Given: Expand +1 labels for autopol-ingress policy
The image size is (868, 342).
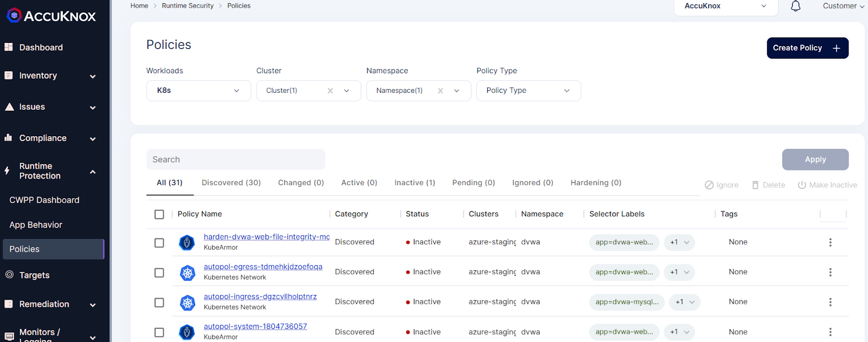Looking at the screenshot, I should pyautogui.click(x=685, y=302).
